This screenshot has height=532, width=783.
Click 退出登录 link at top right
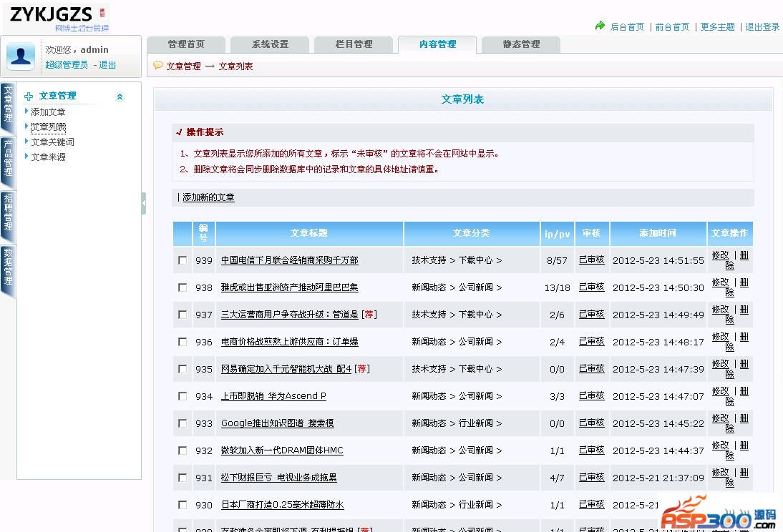click(x=762, y=26)
